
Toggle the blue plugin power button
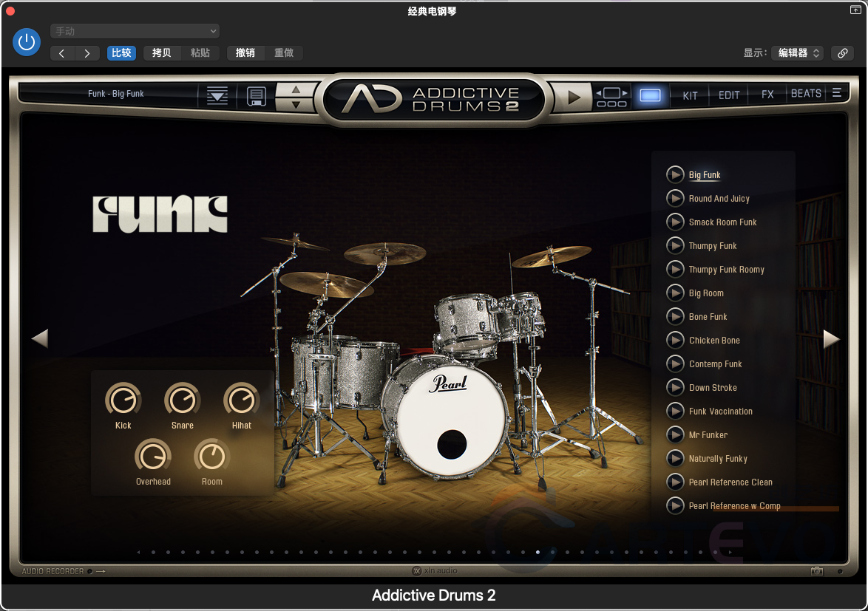(27, 42)
